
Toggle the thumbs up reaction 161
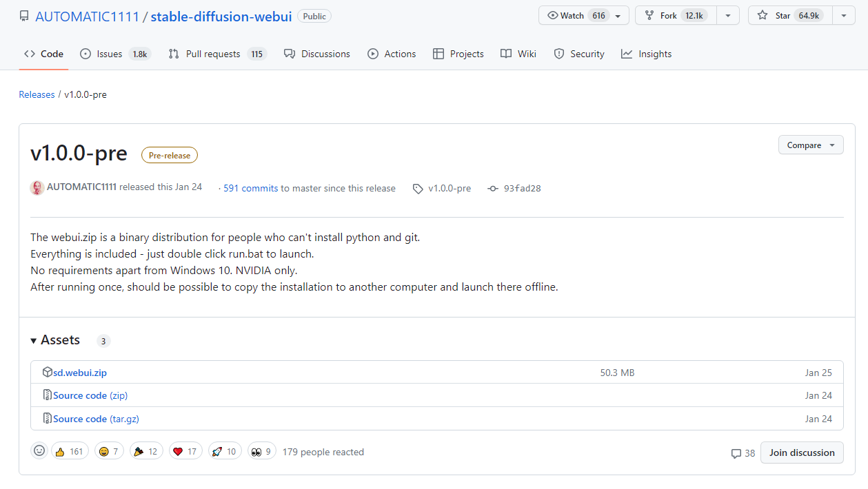click(70, 452)
